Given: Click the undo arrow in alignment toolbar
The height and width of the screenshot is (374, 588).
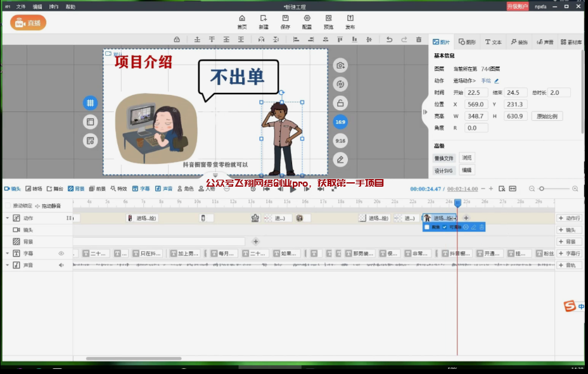Looking at the screenshot, I should [x=389, y=39].
